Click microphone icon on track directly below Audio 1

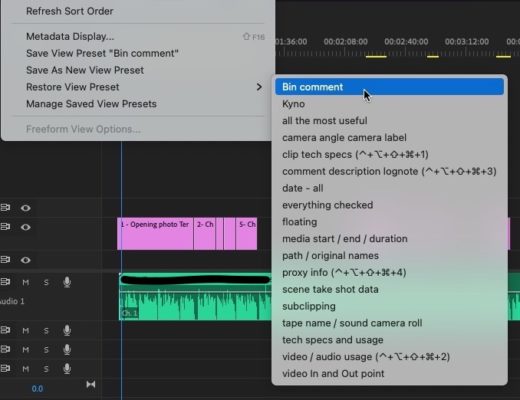click(67, 330)
